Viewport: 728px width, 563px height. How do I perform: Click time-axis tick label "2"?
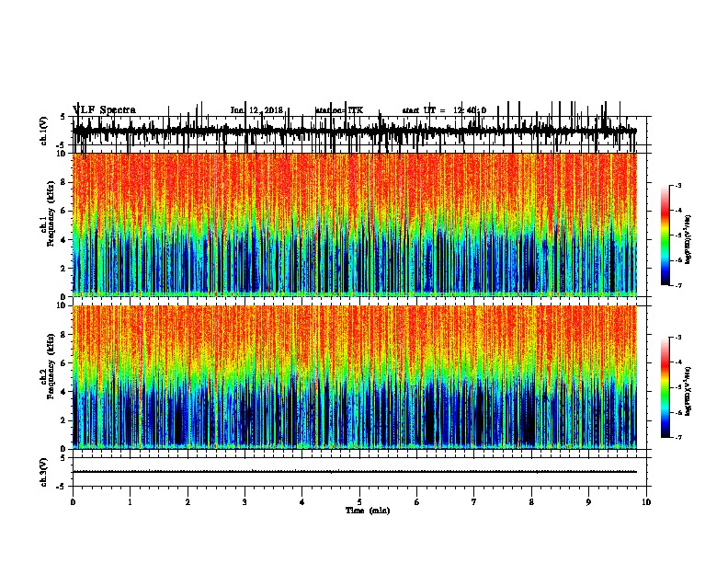click(188, 502)
